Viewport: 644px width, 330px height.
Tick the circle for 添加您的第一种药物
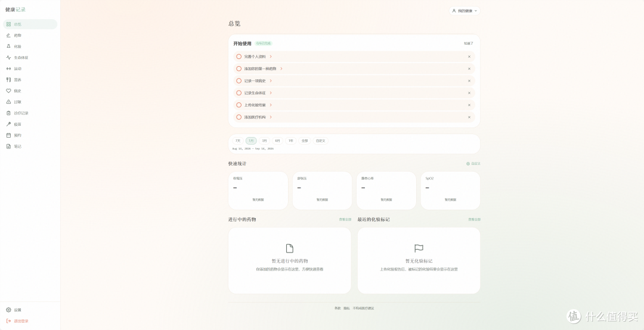click(x=239, y=69)
